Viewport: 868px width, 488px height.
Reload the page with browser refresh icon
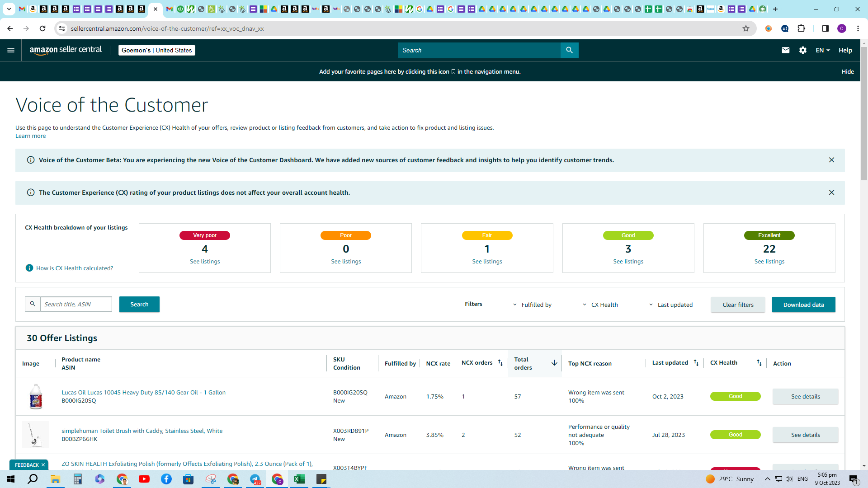point(42,28)
